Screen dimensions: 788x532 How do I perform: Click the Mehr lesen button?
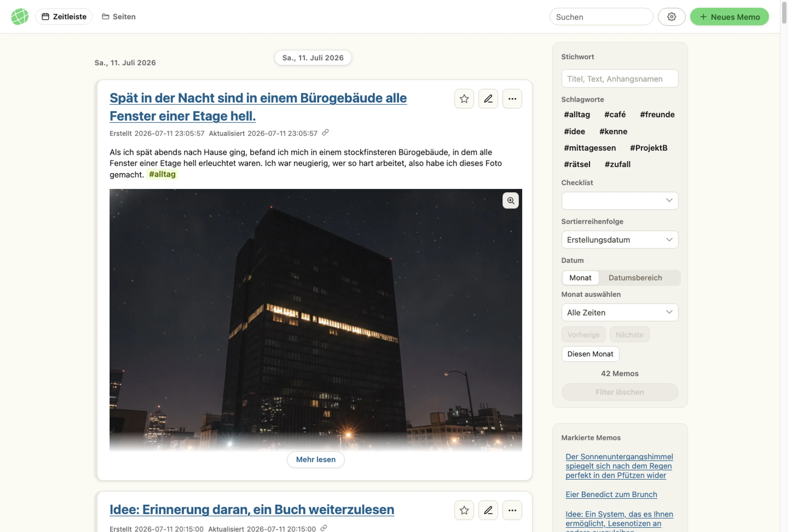pos(316,459)
